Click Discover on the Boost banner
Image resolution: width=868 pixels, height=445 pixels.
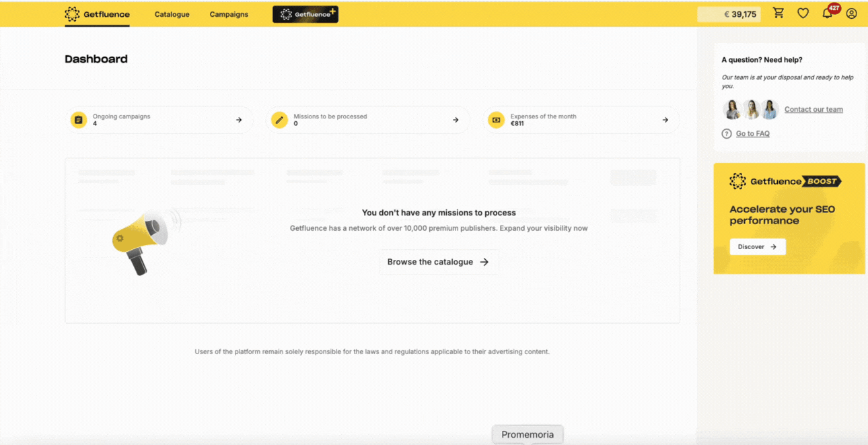(x=758, y=247)
